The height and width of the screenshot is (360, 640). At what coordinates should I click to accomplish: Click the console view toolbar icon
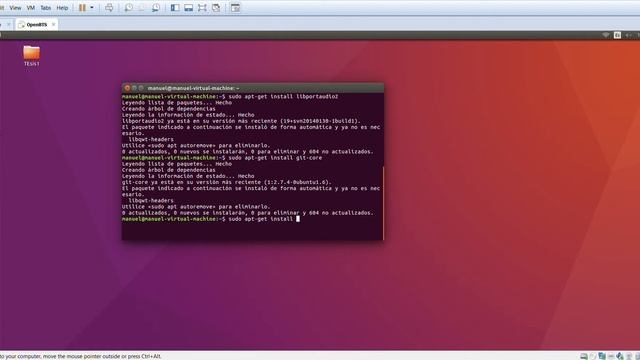[x=236, y=8]
